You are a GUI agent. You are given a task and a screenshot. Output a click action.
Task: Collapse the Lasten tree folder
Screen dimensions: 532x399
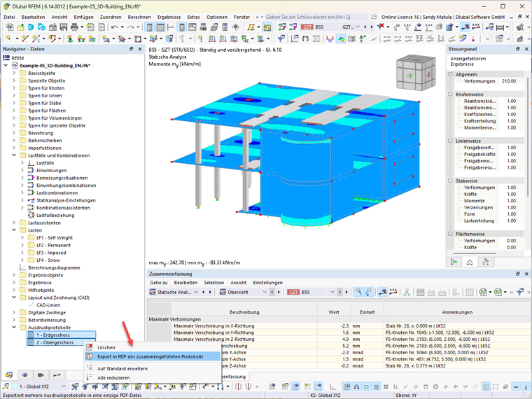(x=14, y=230)
